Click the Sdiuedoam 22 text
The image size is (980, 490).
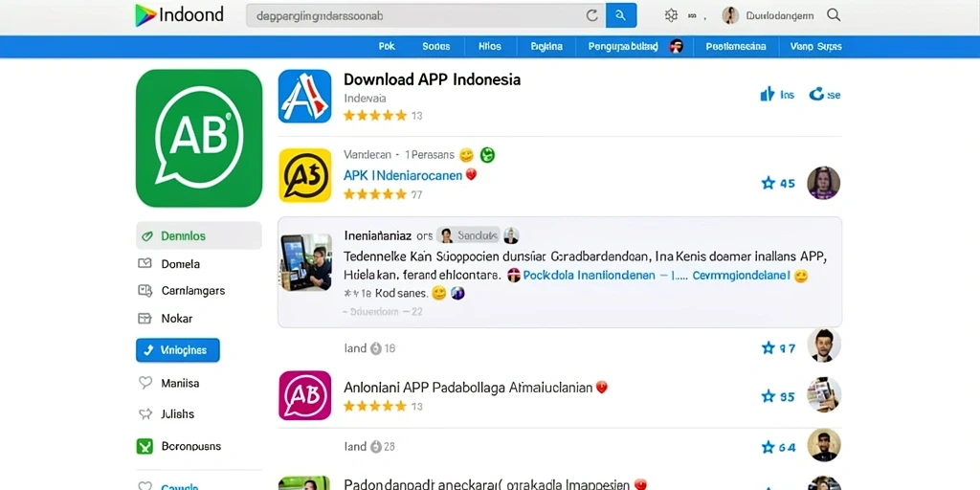coord(383,311)
